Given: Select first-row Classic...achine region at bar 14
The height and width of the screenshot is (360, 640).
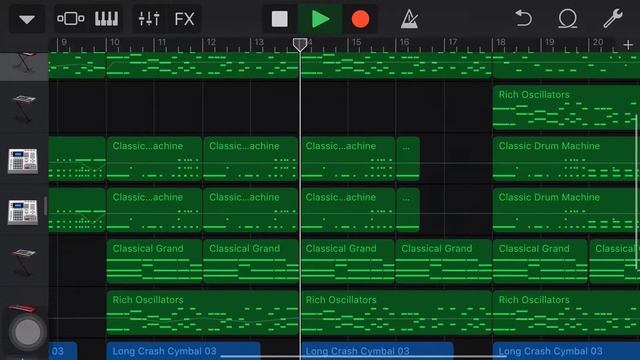Looking at the screenshot, I should pyautogui.click(x=347, y=159).
